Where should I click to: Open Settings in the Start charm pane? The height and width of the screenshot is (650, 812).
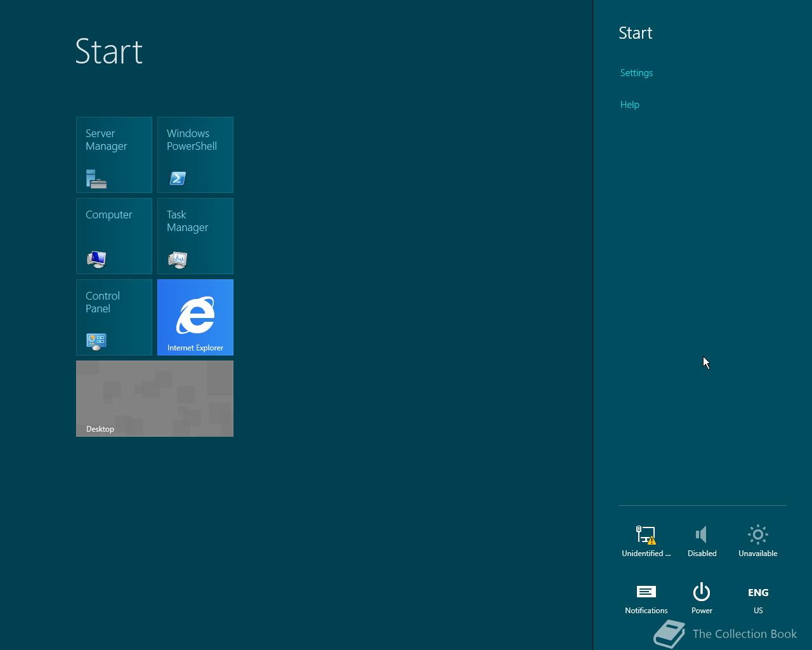click(x=636, y=73)
